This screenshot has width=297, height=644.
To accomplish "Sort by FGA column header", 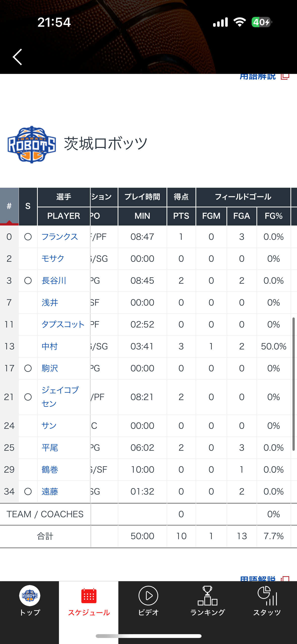I will point(242,216).
